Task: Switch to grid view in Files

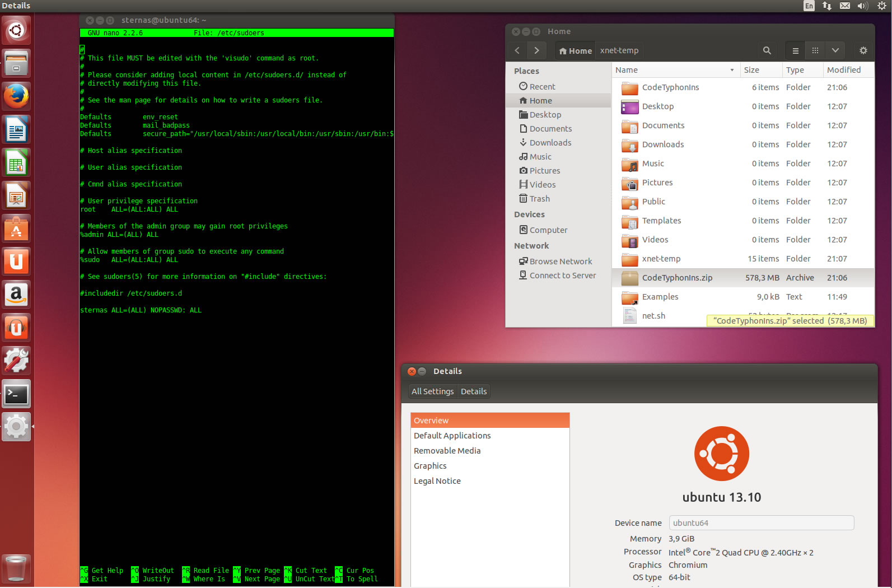Action: coord(815,50)
